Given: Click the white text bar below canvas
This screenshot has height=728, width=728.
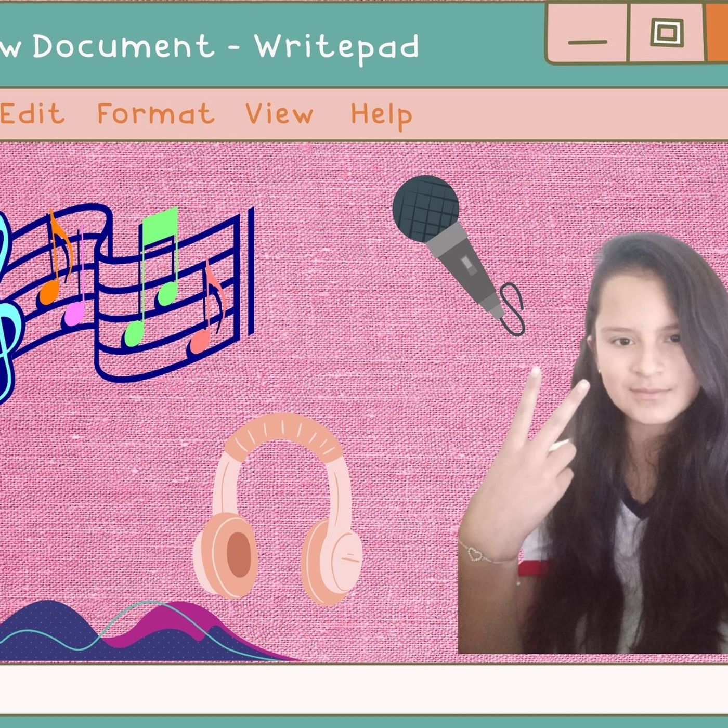Looking at the screenshot, I should [364, 689].
